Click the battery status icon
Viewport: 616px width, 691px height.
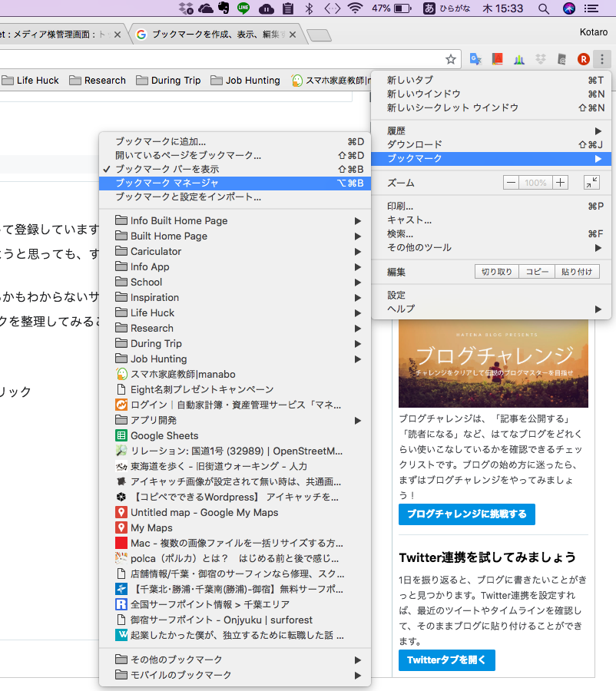point(402,8)
